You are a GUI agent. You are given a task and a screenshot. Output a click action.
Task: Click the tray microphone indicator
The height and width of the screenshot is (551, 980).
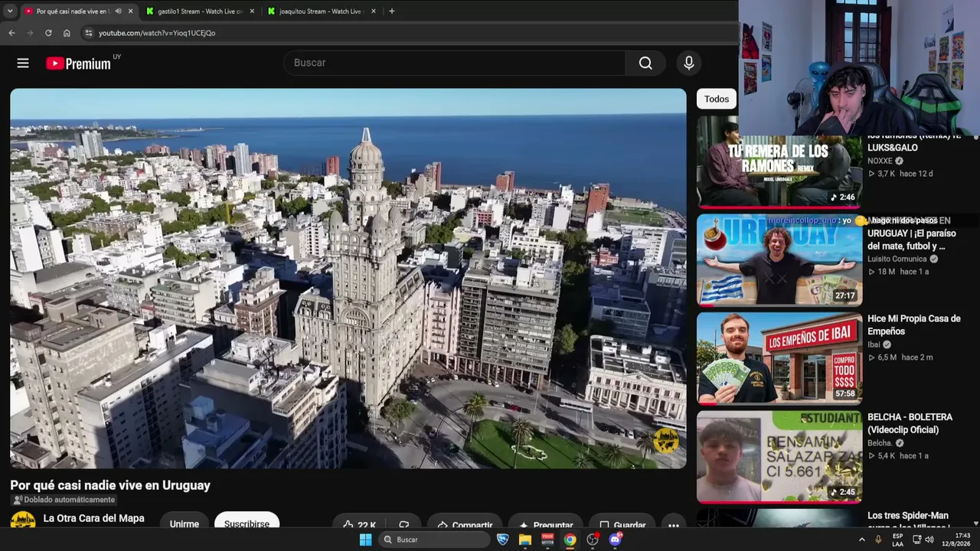click(878, 540)
